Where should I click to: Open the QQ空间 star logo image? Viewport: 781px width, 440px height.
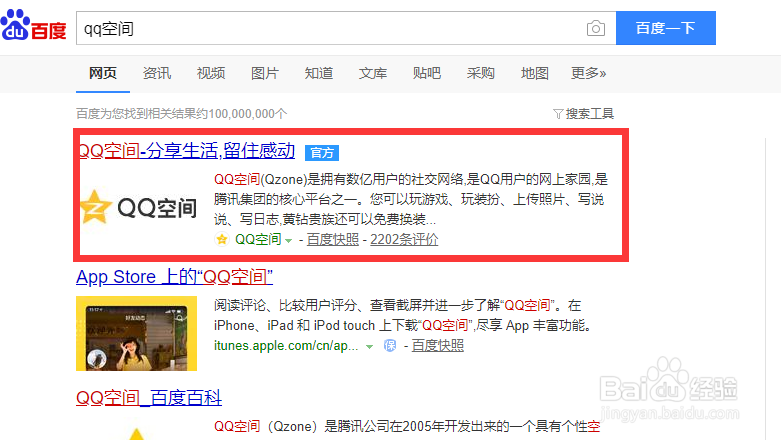[x=138, y=207]
